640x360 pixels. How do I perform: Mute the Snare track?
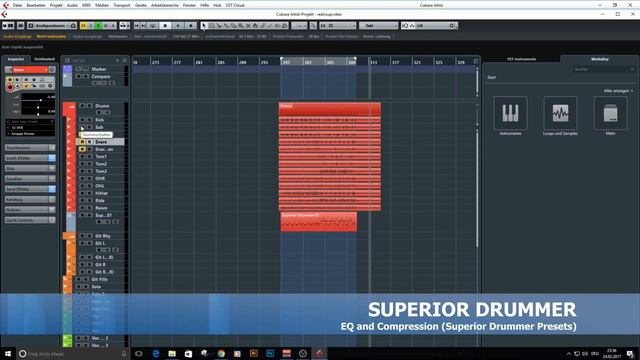82,142
